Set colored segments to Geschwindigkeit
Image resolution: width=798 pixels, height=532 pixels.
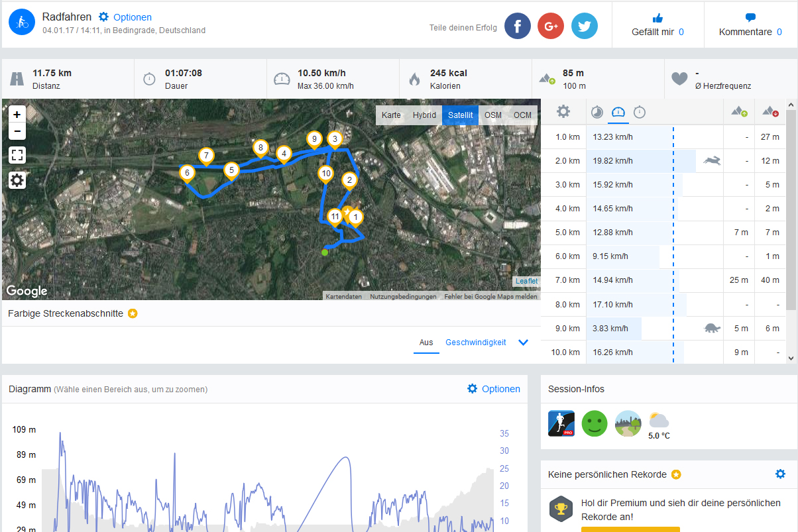click(x=475, y=343)
